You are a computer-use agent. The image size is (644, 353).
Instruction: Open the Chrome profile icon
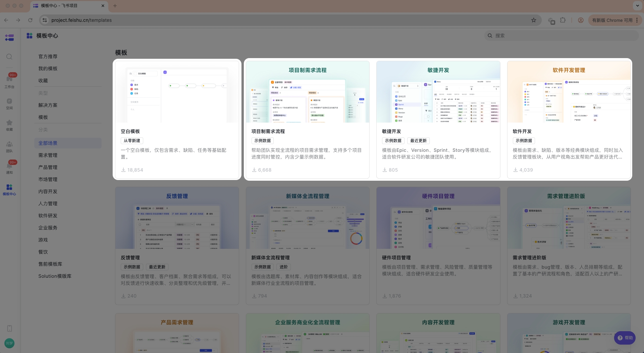[581, 20]
